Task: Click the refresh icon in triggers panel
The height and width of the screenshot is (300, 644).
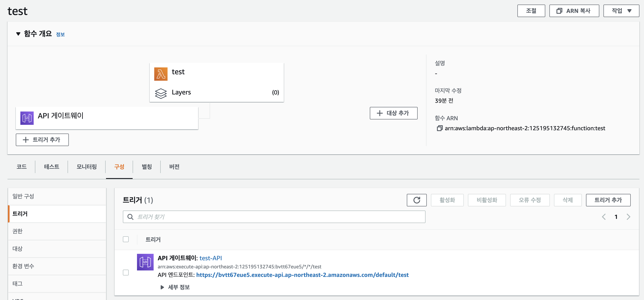Action: 417,200
